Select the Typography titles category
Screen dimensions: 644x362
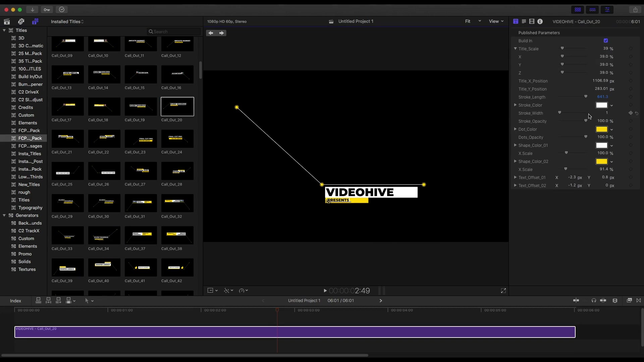pos(30,207)
